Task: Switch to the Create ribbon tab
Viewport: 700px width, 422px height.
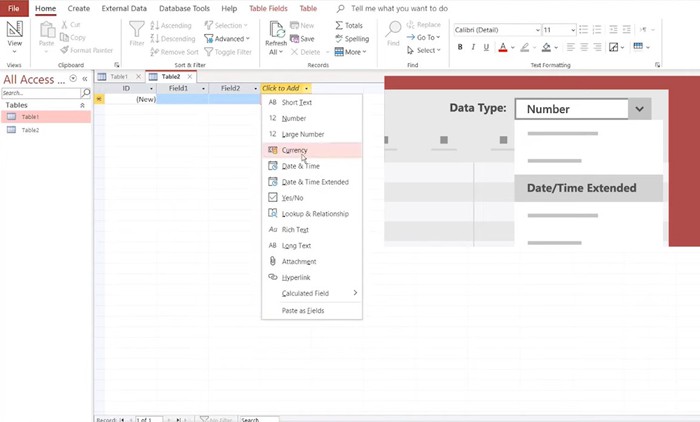Action: (x=79, y=8)
